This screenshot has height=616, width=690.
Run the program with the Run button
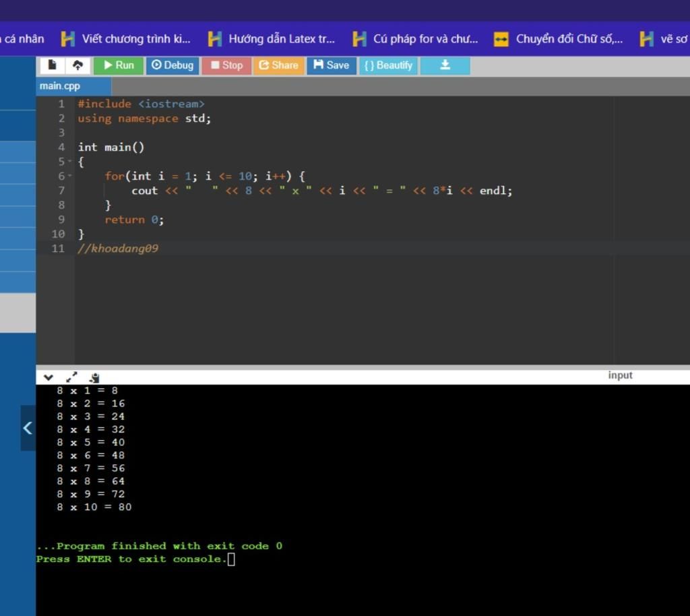119,65
